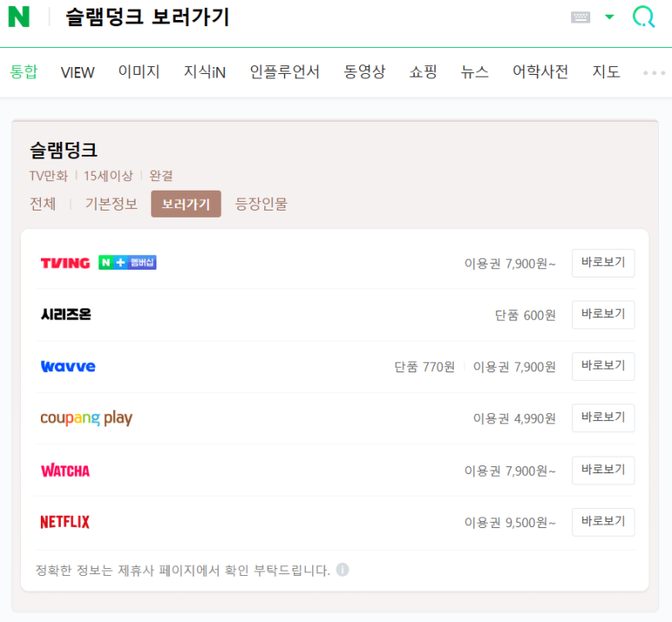The height and width of the screenshot is (622, 672).
Task: Switch to the VIEW tab
Action: pyautogui.click(x=77, y=72)
